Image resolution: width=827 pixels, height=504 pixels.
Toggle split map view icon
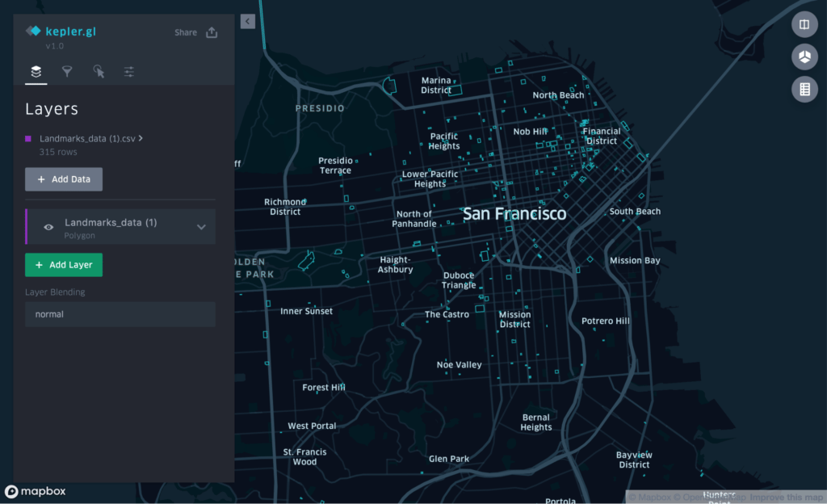click(x=804, y=24)
